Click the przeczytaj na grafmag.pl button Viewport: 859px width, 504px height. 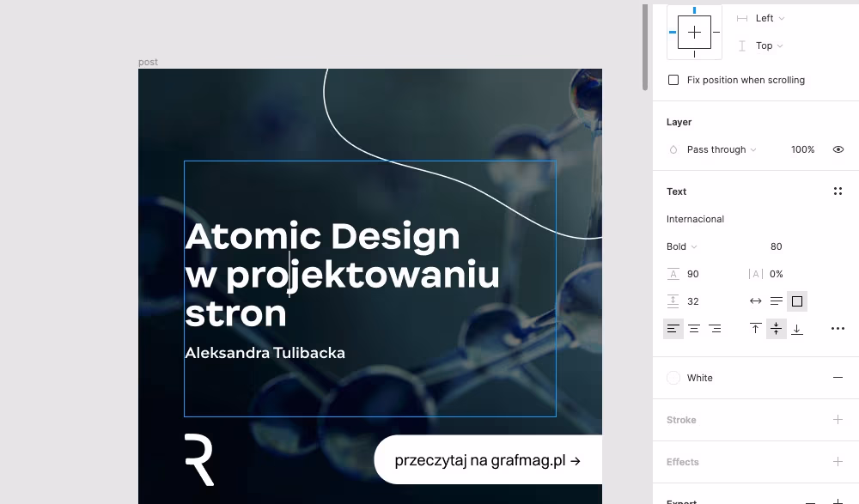[488, 459]
